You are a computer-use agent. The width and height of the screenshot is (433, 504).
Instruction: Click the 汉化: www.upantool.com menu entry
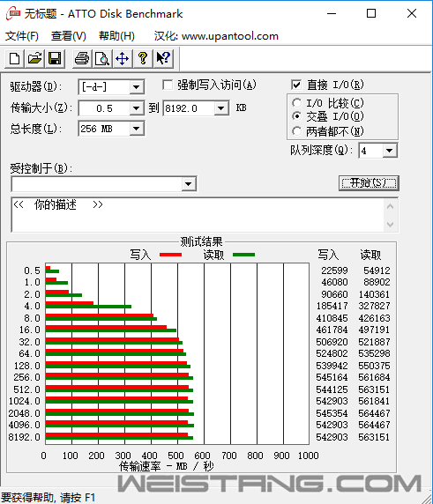(216, 36)
